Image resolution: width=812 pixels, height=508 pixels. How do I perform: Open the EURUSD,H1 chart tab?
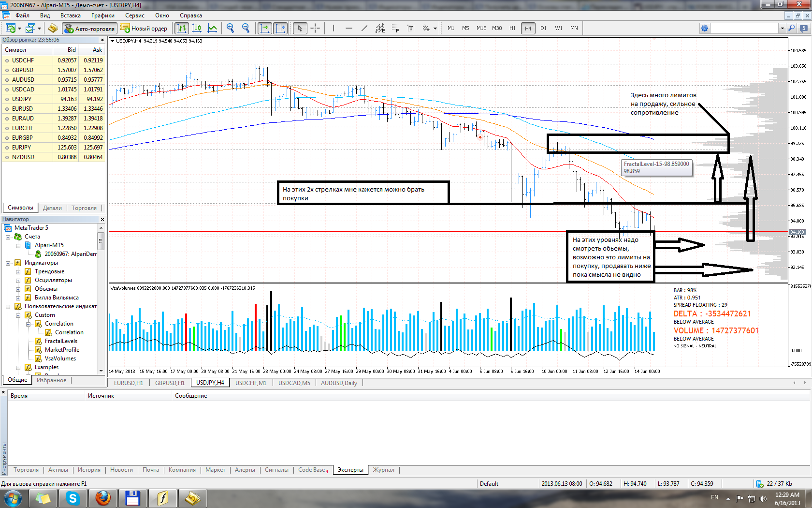coord(129,383)
